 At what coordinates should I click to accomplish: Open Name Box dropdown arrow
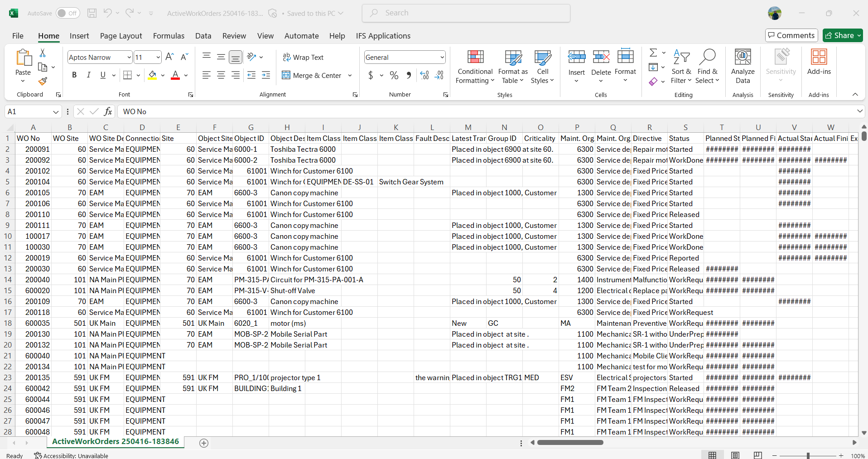(56, 111)
